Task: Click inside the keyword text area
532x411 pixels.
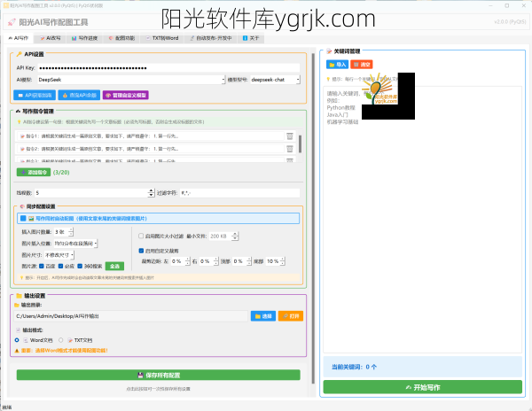Action: (422, 220)
